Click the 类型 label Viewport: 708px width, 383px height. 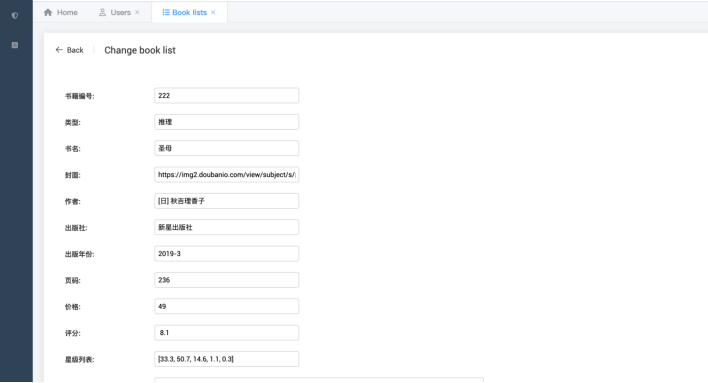pyautogui.click(x=73, y=122)
